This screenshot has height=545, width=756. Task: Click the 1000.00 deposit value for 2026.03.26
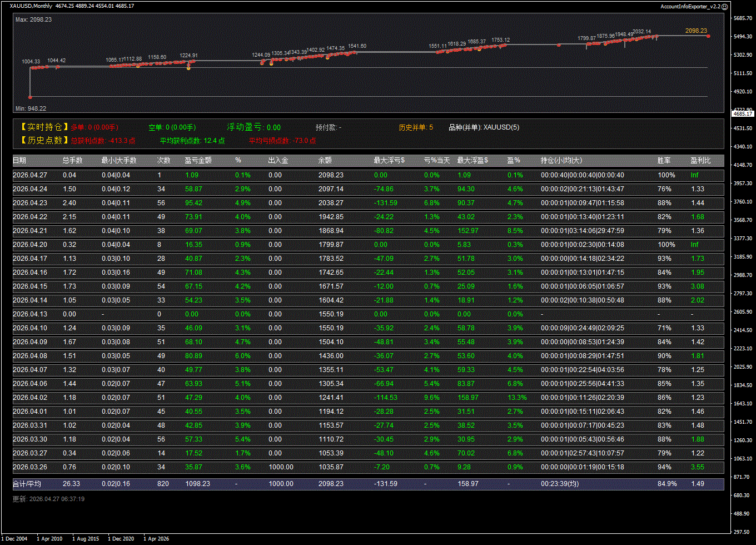(x=281, y=467)
